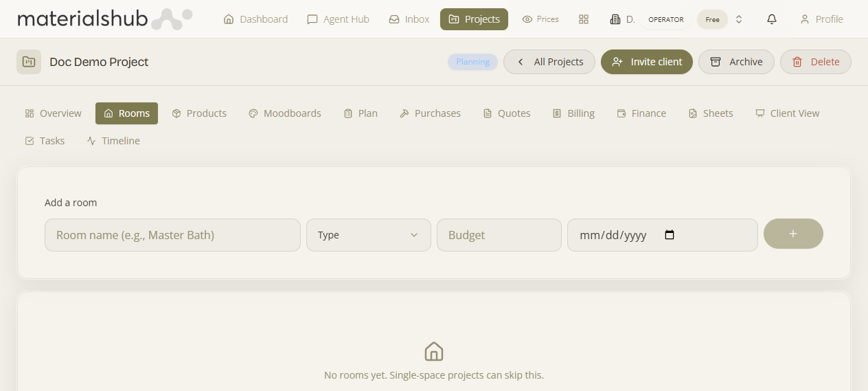Click the materialshub logo
Image resolution: width=868 pixels, height=391 pixels.
point(104,19)
